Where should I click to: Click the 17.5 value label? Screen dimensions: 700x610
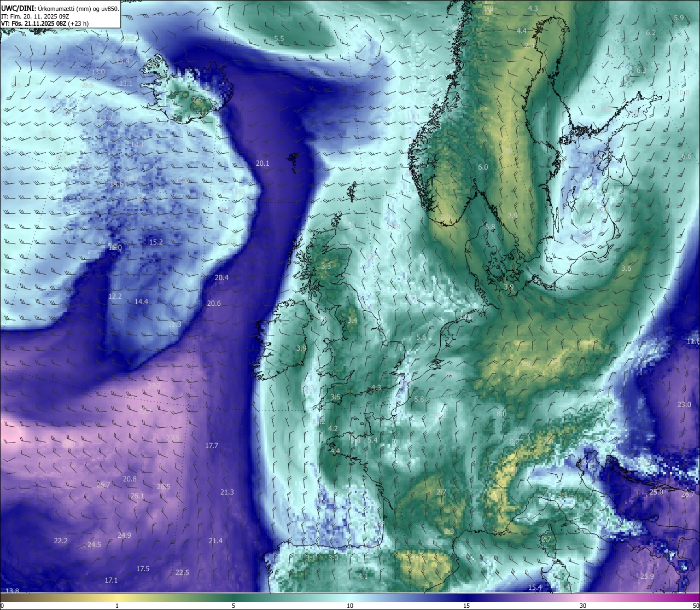pos(143,568)
